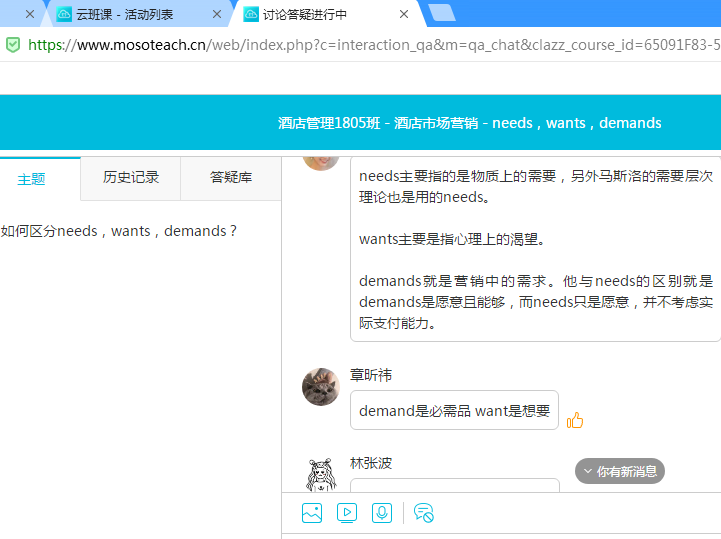Switch to 历史记录 tab
Image resolution: width=721 pixels, height=539 pixels.
[x=131, y=178]
